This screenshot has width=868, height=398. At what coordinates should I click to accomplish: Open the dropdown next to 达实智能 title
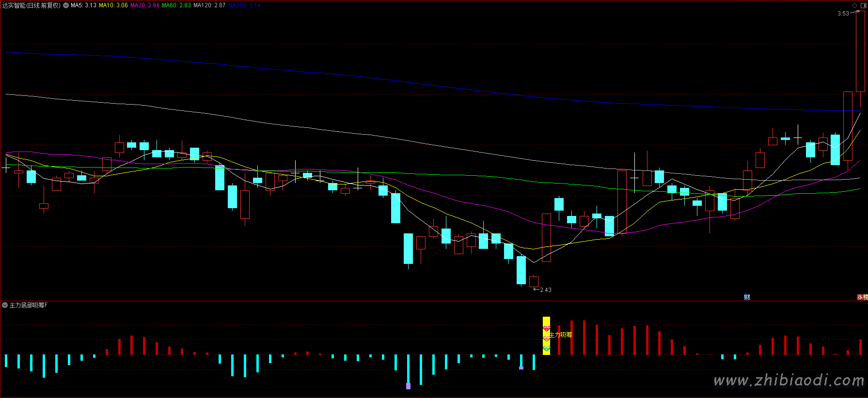[x=66, y=5]
